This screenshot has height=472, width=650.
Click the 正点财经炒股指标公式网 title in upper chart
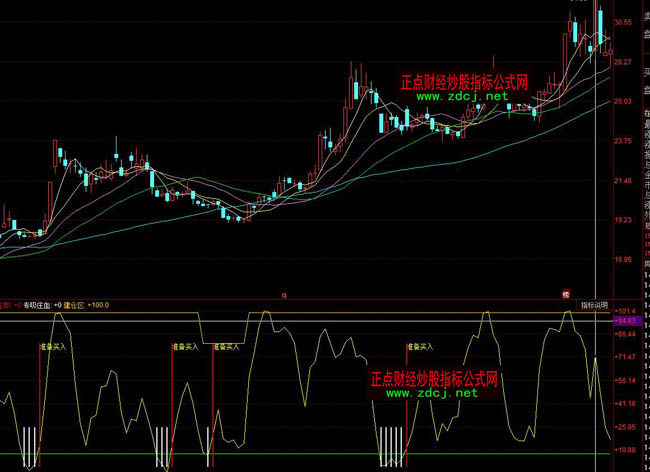tap(463, 83)
